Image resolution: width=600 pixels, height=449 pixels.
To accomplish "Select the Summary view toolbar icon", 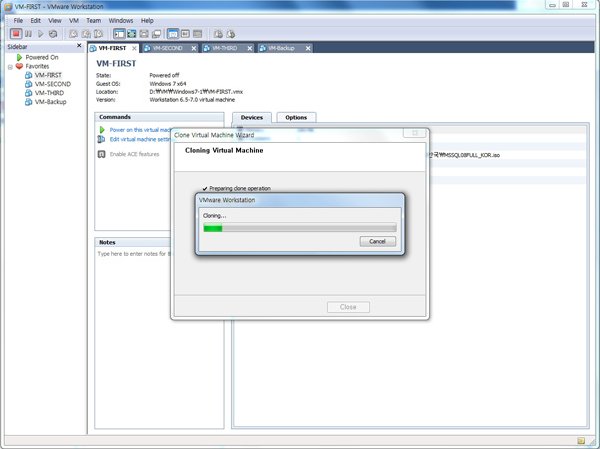I will pos(173,34).
